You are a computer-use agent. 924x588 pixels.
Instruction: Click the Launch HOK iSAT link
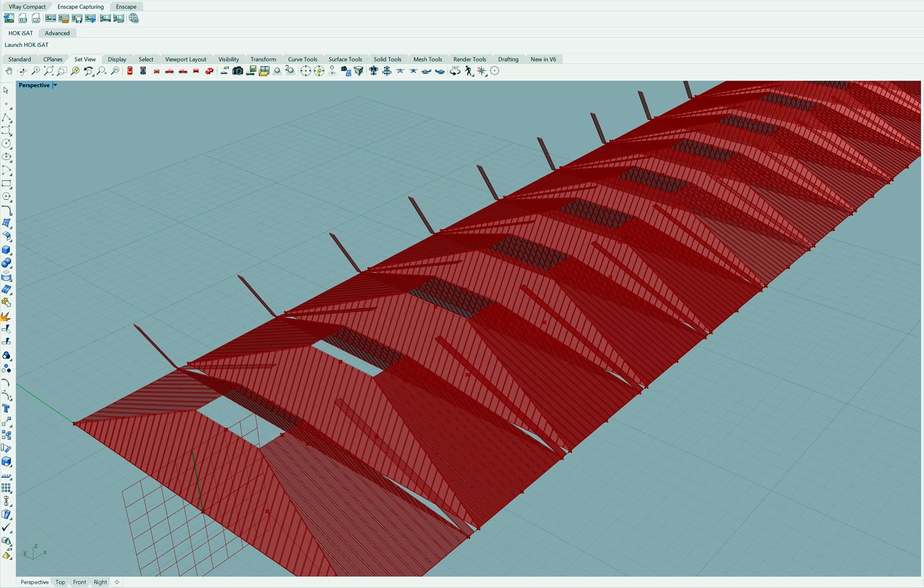click(x=25, y=45)
